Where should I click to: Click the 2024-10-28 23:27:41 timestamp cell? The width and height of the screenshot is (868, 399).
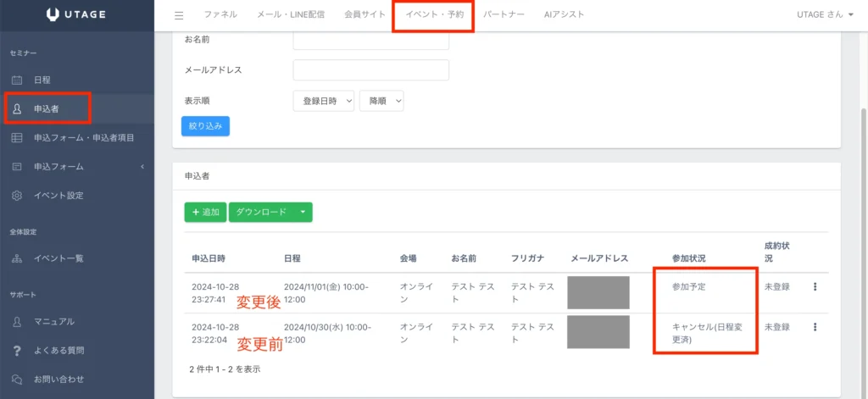(215, 293)
